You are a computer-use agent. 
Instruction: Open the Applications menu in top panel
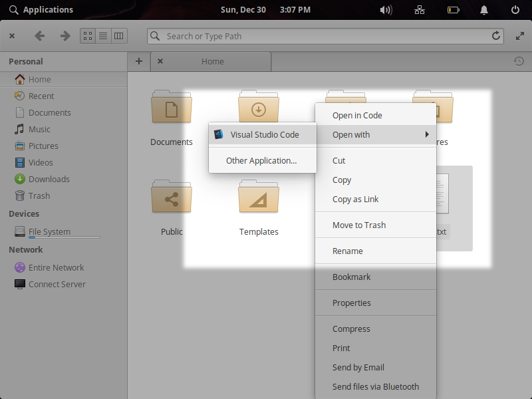click(41, 9)
